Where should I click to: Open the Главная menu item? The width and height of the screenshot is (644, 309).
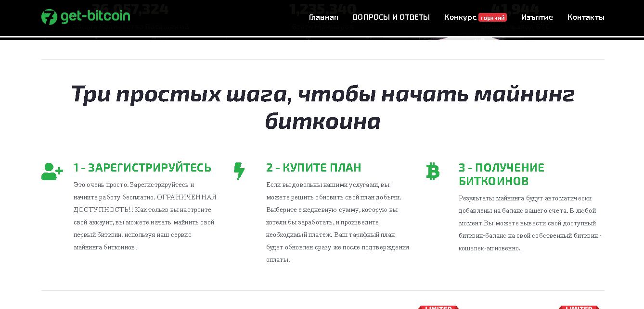(x=323, y=17)
